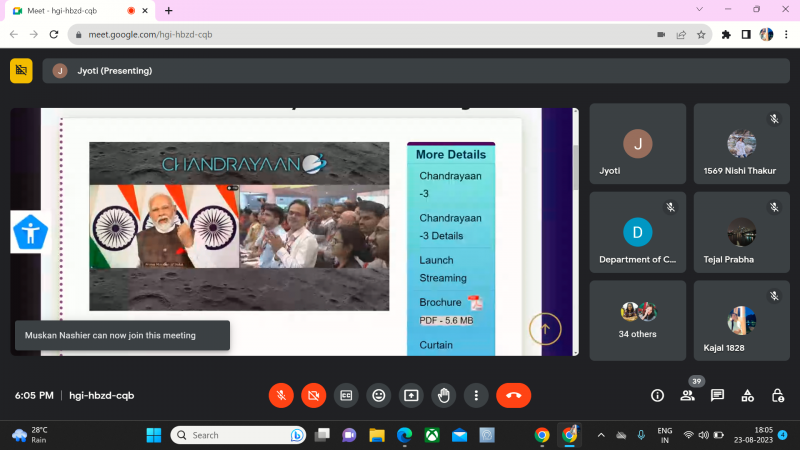Open Xbox app on taskbar
The width and height of the screenshot is (800, 450).
point(432,435)
